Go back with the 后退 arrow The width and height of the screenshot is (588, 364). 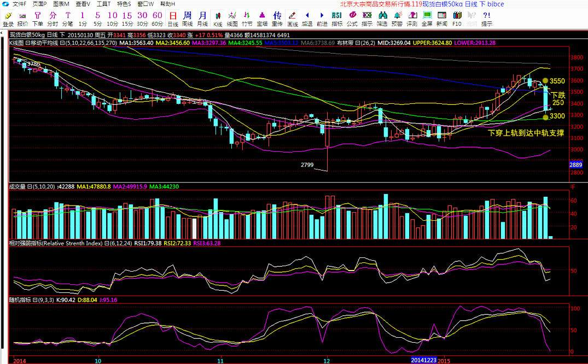307,19
